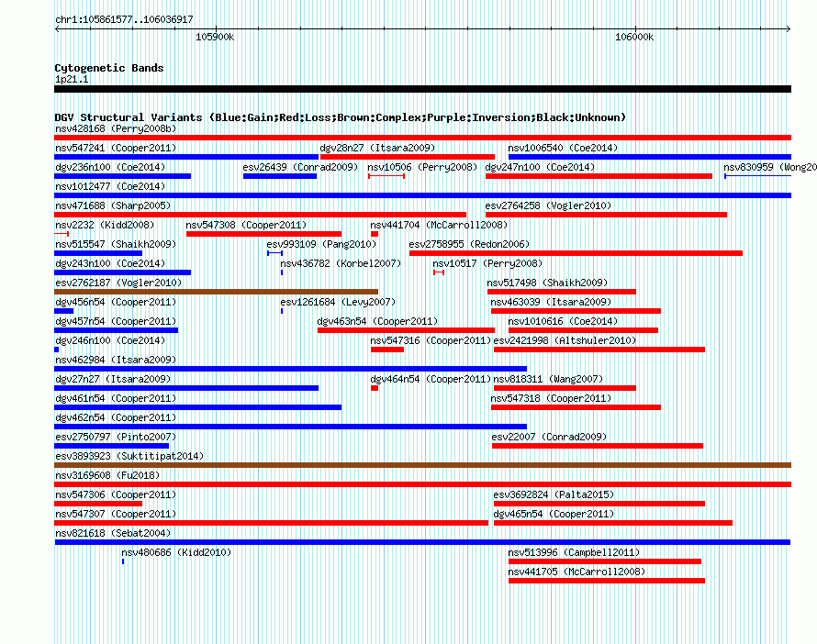
Task: Click the esv2750797 (Pinto2007) label
Action: (116, 437)
